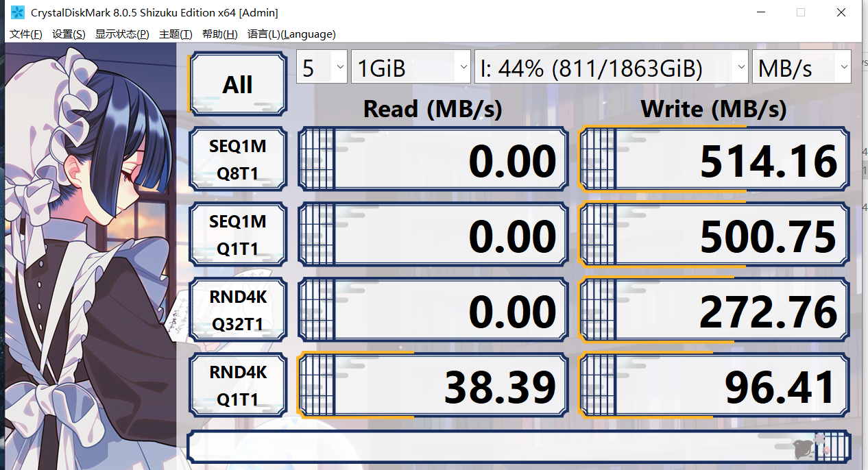Select the SEQ1M Q8T1 read result 0.00
The image size is (868, 470).
pos(433,159)
